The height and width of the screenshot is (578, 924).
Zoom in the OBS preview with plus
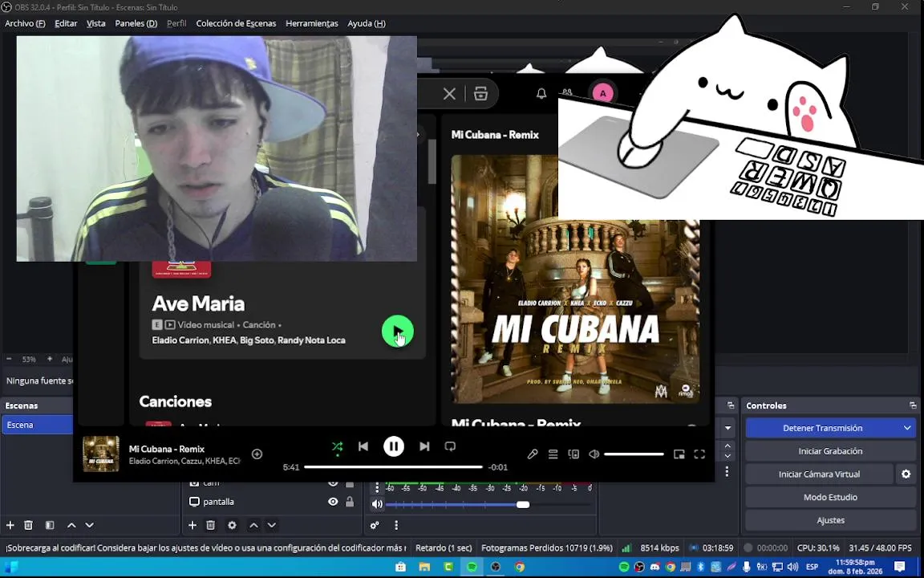click(x=50, y=359)
